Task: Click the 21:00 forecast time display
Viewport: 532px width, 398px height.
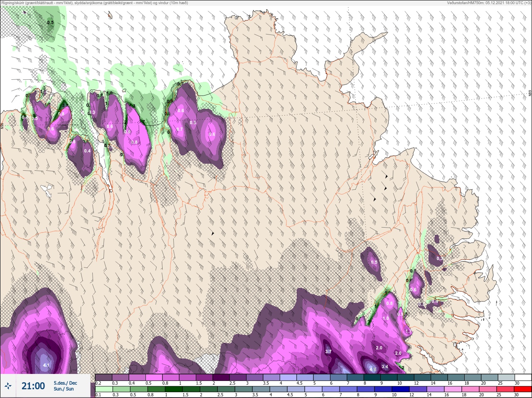Action: click(x=33, y=386)
